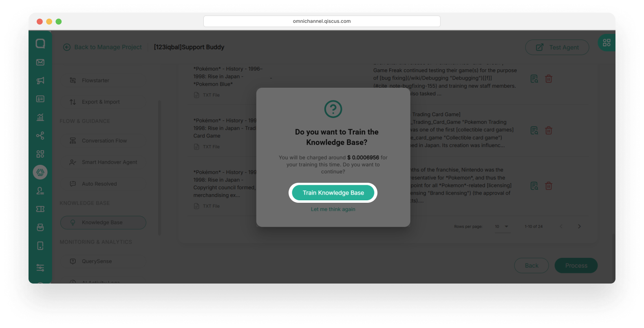Viewport: 644px width, 328px height.
Task: Click the Back button at bottom
Action: coord(532,266)
